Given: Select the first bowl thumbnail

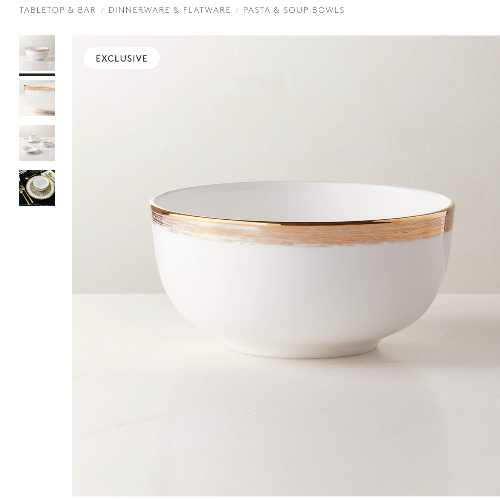Looking at the screenshot, I should click(37, 53).
